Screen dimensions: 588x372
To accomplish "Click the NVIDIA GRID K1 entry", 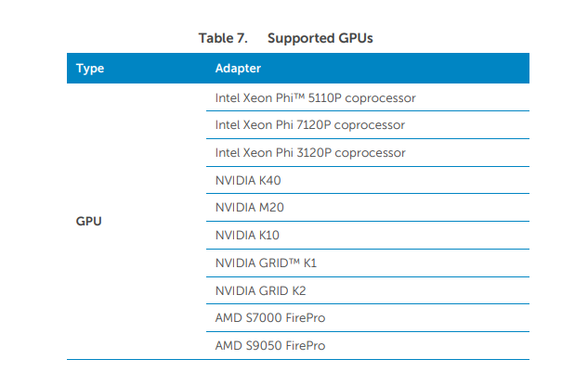I will (x=266, y=263).
